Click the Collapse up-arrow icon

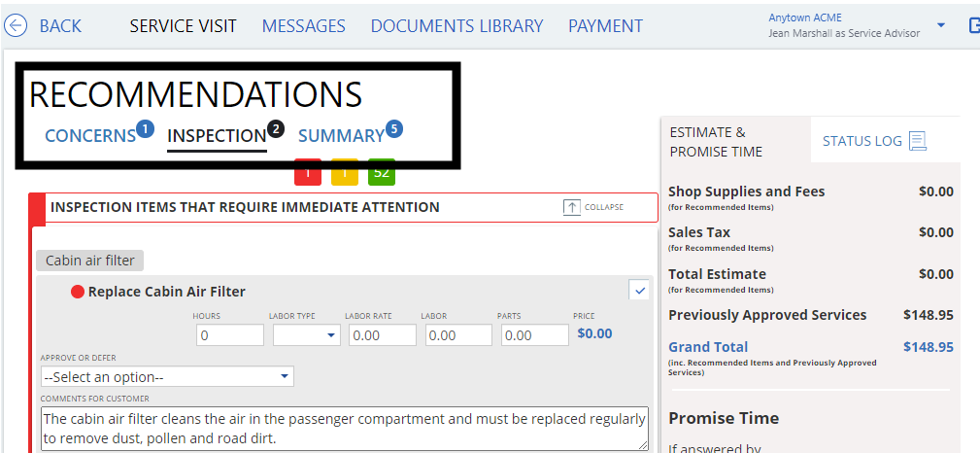[572, 207]
